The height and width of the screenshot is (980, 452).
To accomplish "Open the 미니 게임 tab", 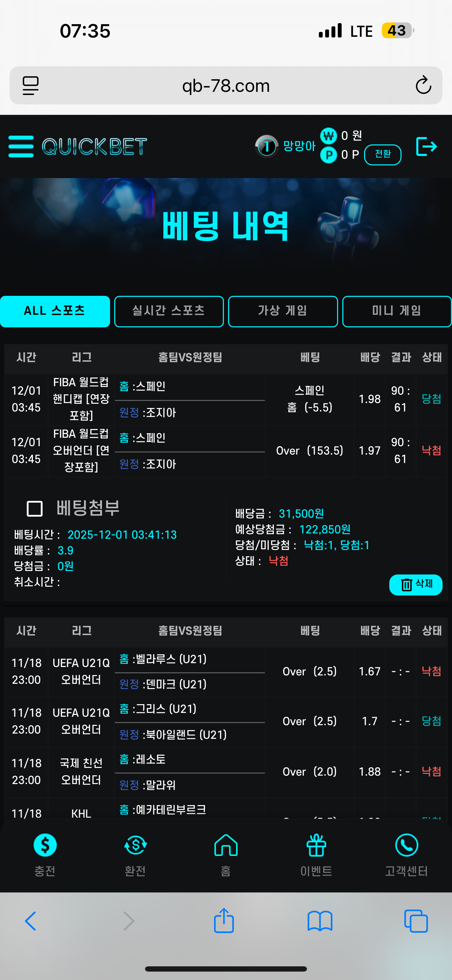I will coord(396,311).
